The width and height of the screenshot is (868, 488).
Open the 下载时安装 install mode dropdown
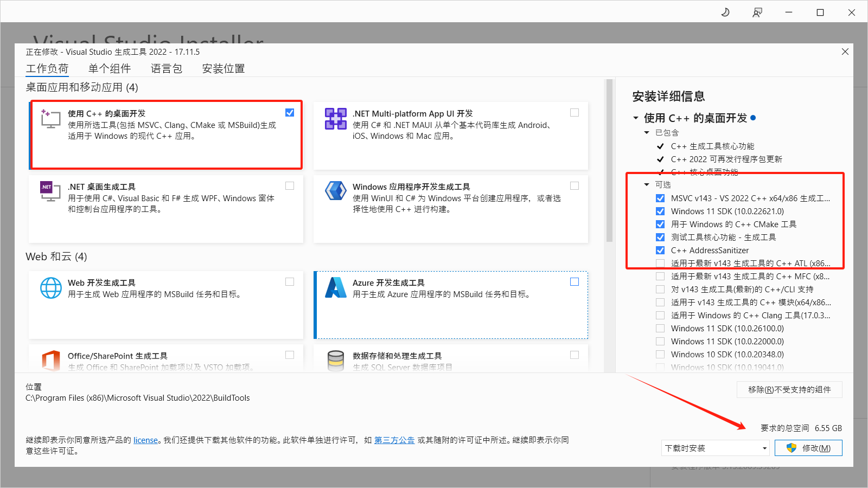716,448
